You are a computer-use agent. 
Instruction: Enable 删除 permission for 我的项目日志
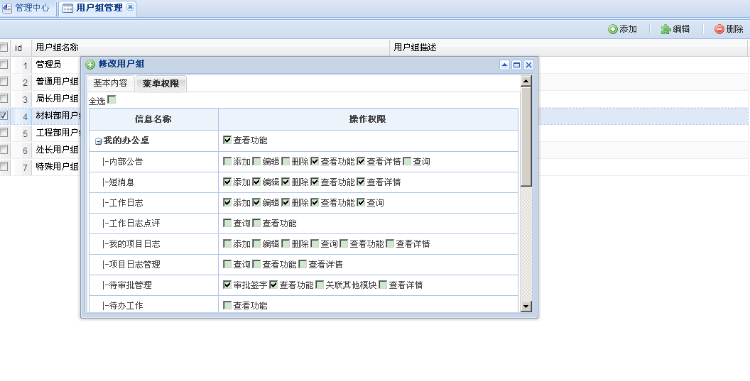pos(286,243)
